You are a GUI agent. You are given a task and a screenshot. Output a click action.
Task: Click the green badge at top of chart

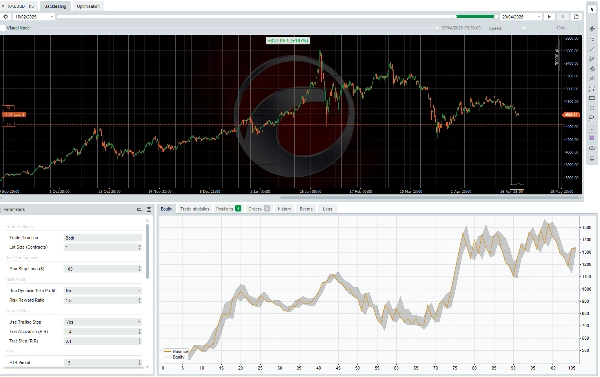click(288, 40)
